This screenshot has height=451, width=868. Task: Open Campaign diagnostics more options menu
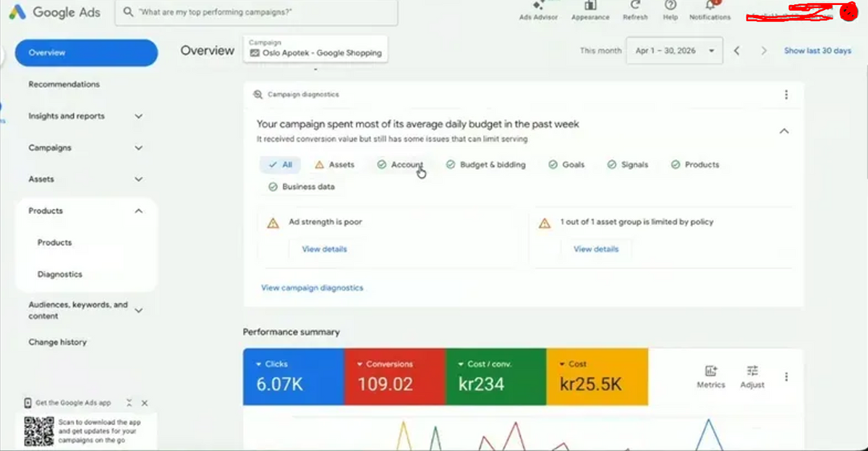[786, 95]
